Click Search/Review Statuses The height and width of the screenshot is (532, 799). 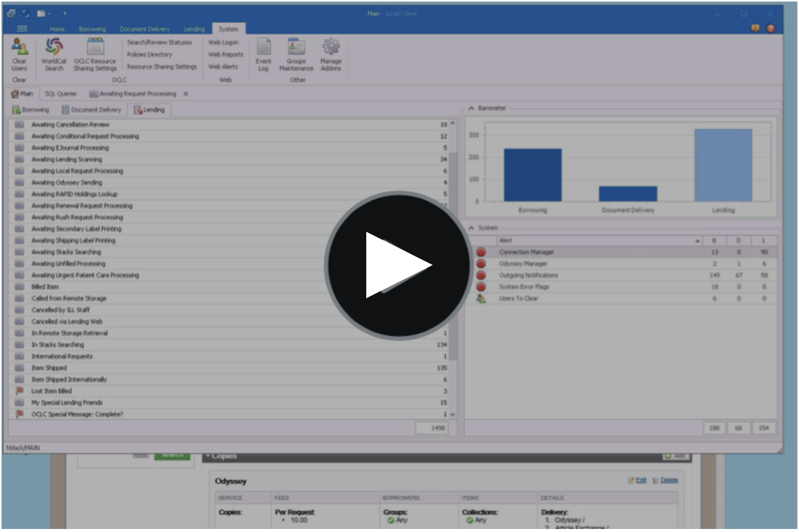[x=159, y=43]
